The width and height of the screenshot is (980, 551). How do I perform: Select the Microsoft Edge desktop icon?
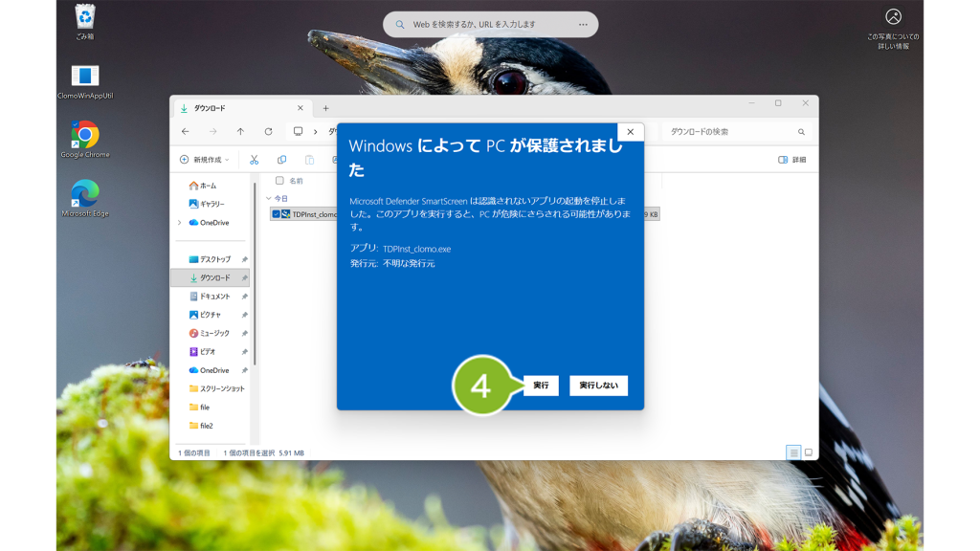[85, 199]
